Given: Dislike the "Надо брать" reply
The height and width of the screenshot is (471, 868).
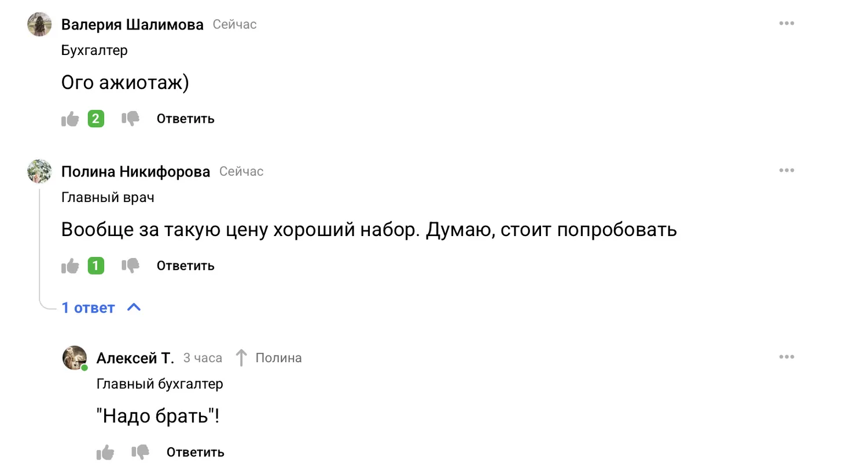Looking at the screenshot, I should click(140, 452).
